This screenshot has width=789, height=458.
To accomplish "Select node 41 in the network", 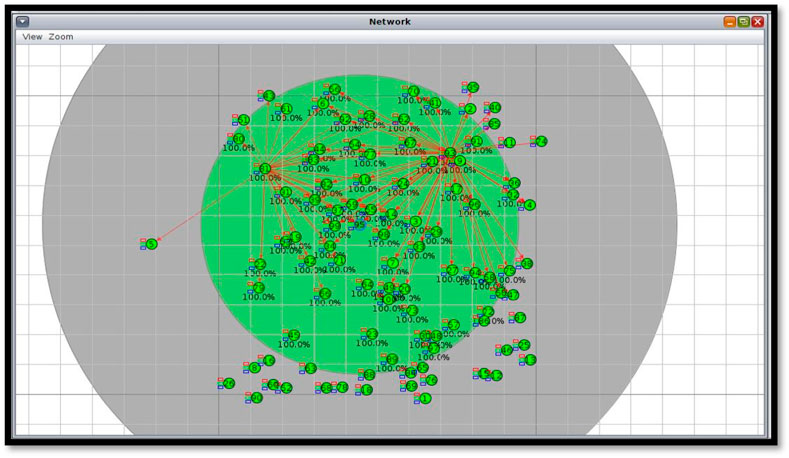I will coord(435,103).
